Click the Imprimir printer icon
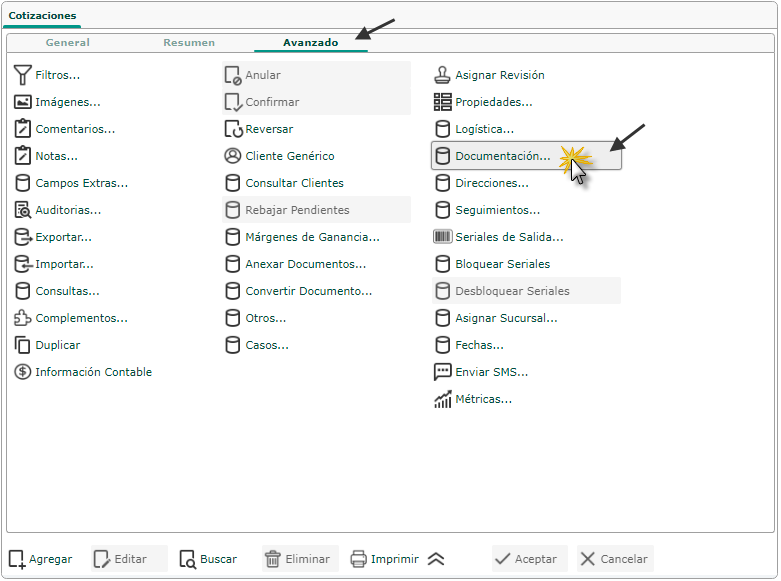This screenshot has height=581, width=781. tap(359, 559)
